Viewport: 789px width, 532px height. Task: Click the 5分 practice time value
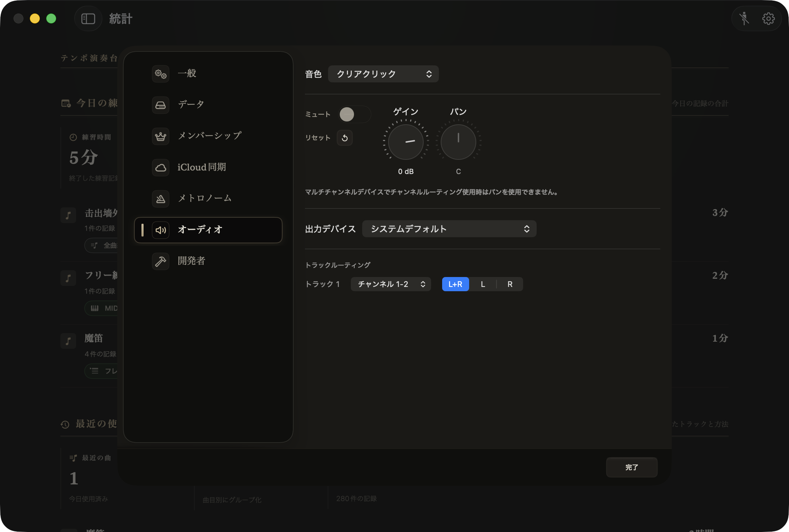coord(84,157)
